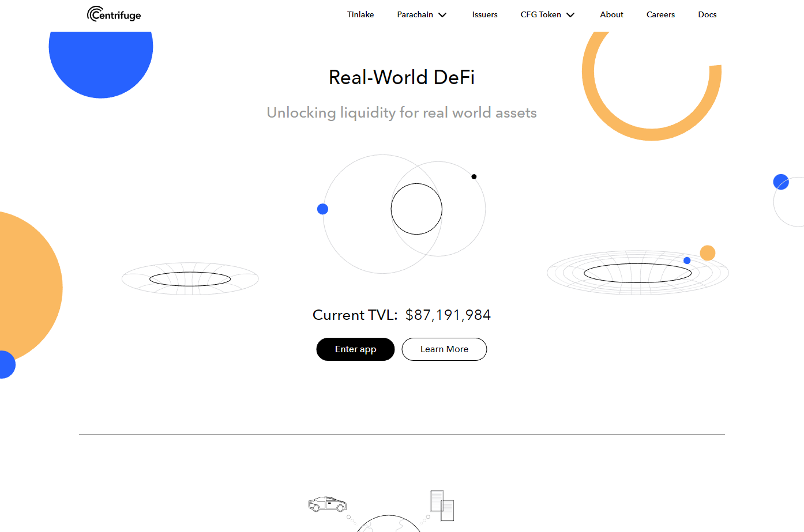This screenshot has width=804, height=532.
Task: Click the car illustration icon
Action: pos(328,504)
